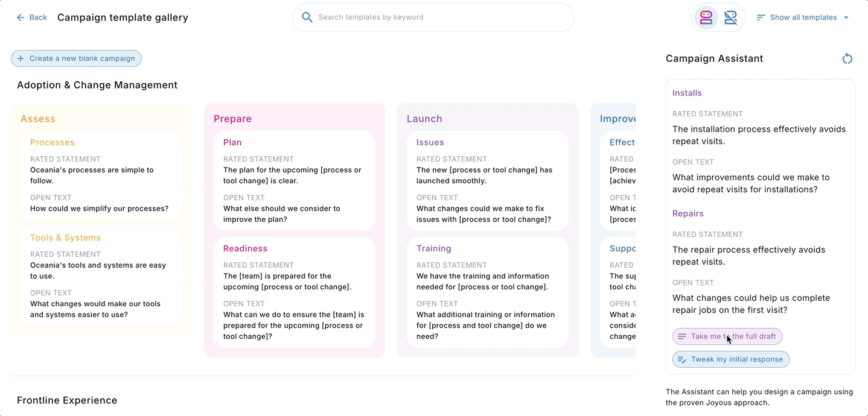Click 'What changes could we make to fix issues' text
The image size is (868, 416).
tap(483, 214)
